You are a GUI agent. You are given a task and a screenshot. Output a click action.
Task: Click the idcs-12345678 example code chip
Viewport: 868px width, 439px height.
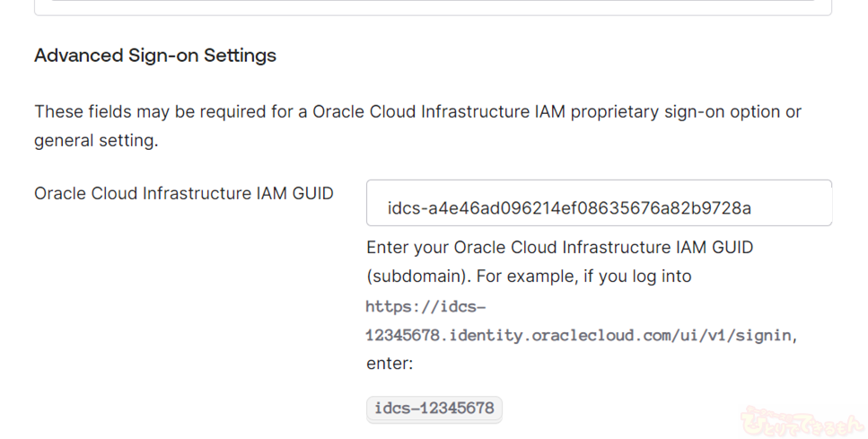tap(434, 408)
